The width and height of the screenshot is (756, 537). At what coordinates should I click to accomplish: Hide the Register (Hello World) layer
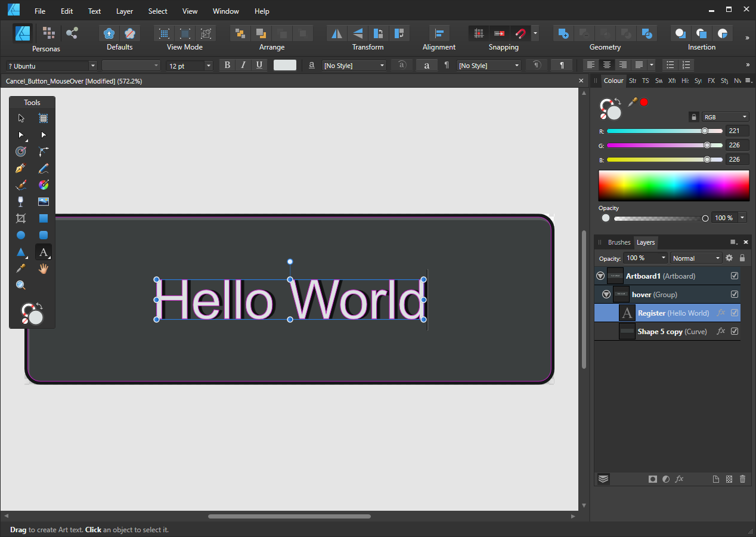pos(735,313)
